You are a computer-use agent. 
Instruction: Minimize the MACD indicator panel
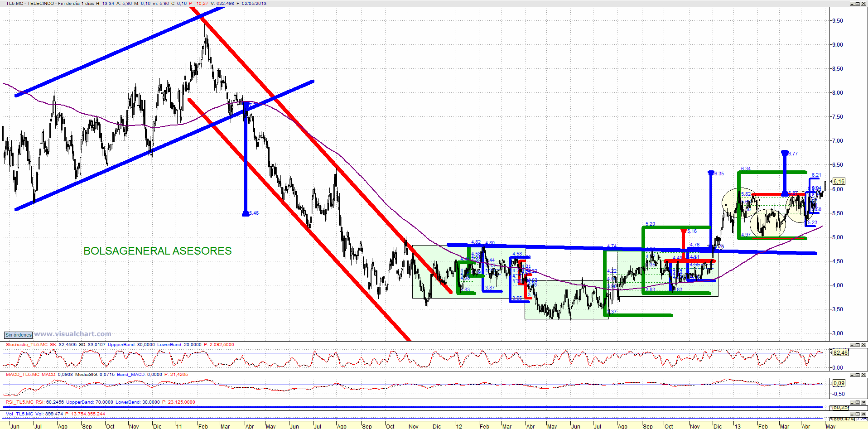point(852,375)
